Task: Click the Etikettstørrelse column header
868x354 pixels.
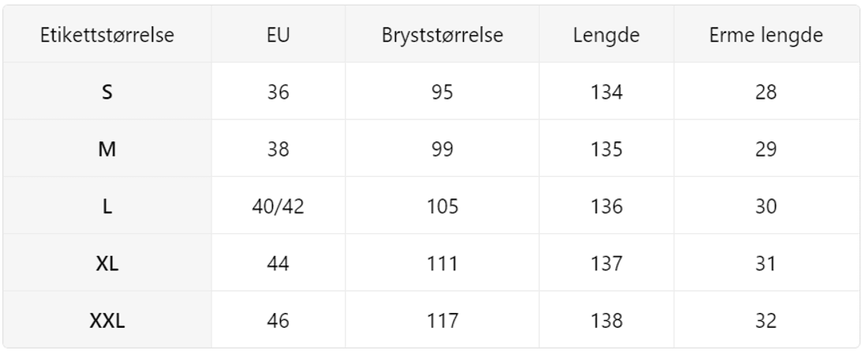Action: point(107,36)
